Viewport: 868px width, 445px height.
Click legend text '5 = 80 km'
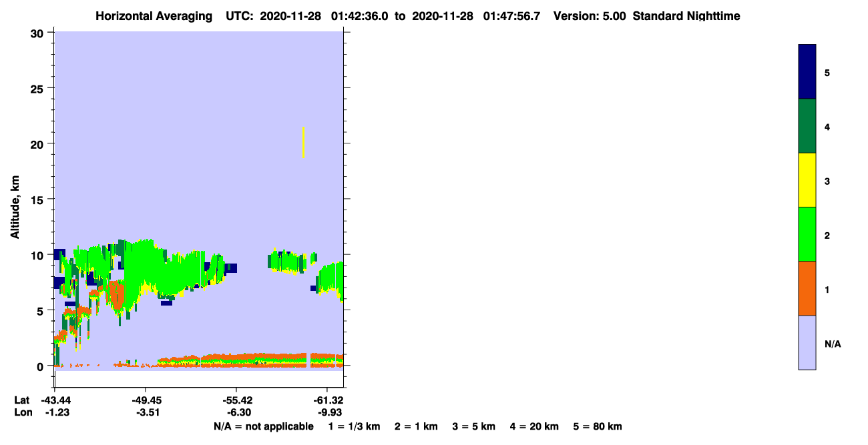pyautogui.click(x=598, y=426)
